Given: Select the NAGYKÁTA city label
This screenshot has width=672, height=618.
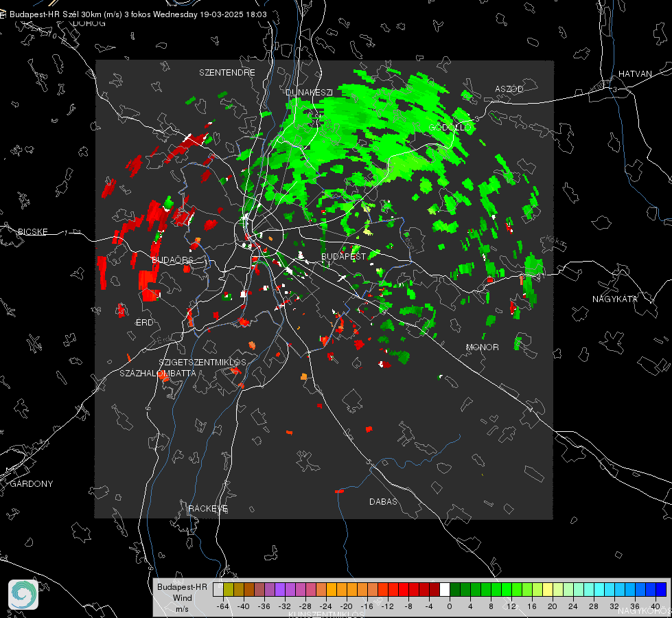Looking at the screenshot, I should tap(614, 299).
